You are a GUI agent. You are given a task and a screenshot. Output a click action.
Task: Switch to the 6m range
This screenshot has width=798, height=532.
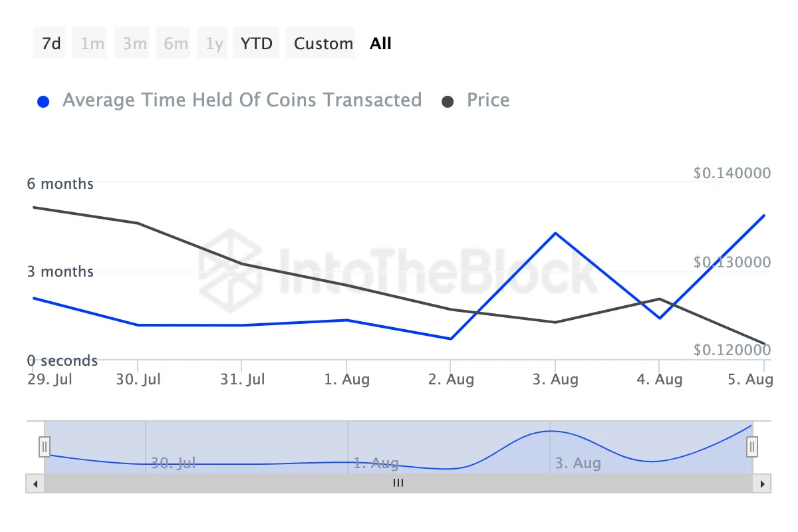click(x=176, y=44)
